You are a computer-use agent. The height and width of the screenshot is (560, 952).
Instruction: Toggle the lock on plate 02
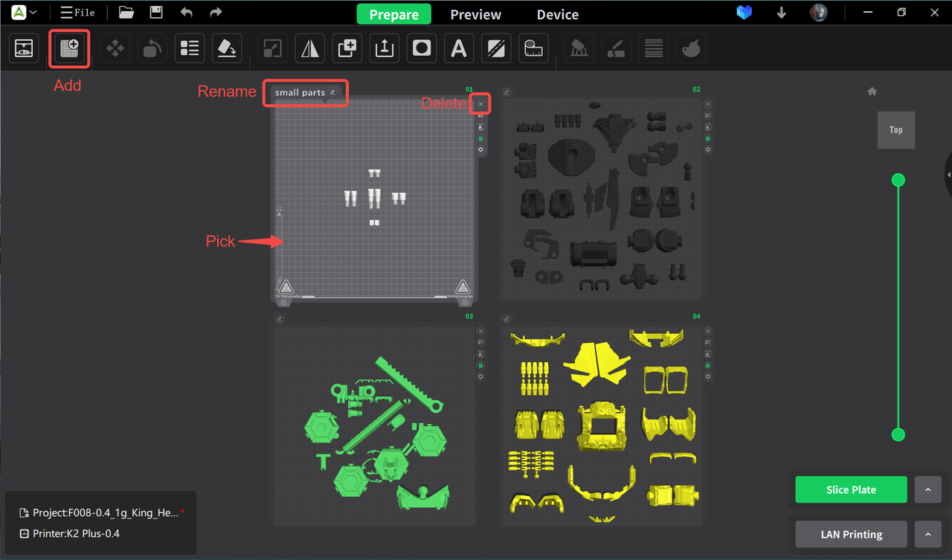707,138
